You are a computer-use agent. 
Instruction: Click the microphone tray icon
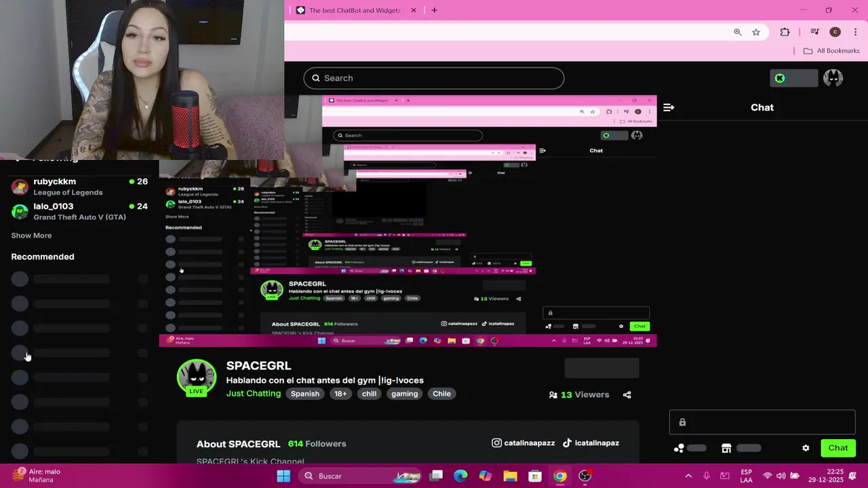click(x=707, y=476)
